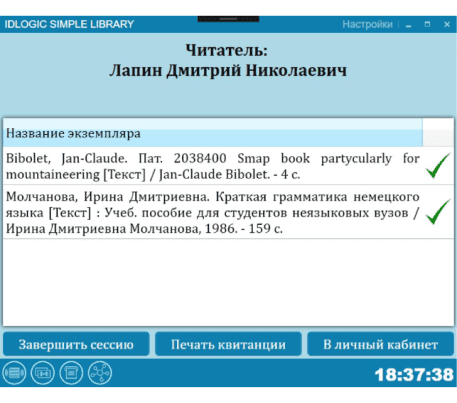This screenshot has width=457, height=403.
Task: Click the reader name Лапин Дмитрий Николаевич
Action: point(228,71)
